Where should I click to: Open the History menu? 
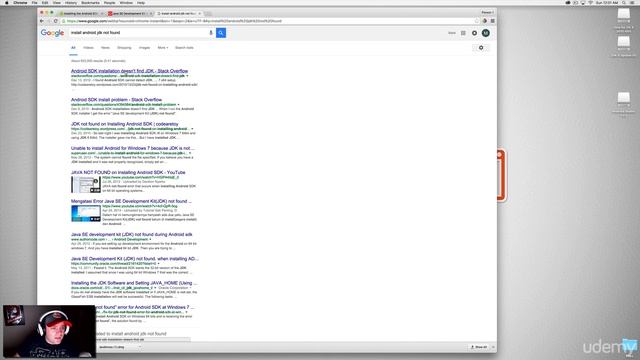point(71,2)
